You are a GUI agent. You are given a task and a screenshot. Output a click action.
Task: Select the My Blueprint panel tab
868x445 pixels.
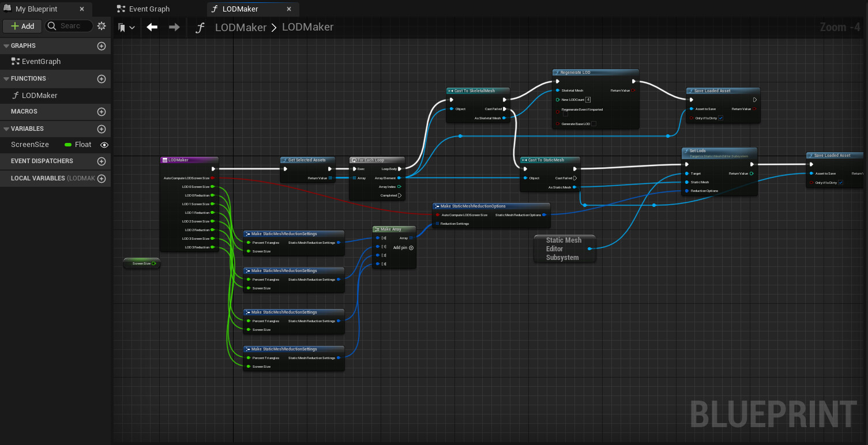(36, 9)
